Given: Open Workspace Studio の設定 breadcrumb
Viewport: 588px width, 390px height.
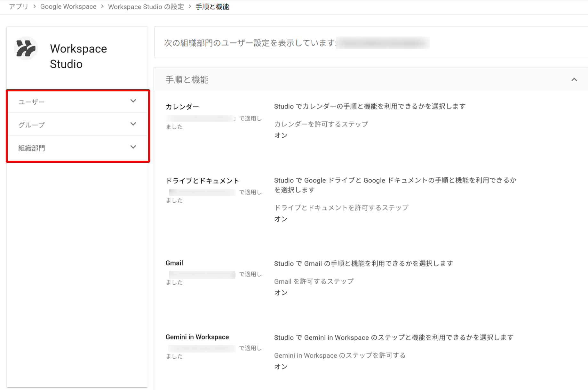Looking at the screenshot, I should point(146,7).
